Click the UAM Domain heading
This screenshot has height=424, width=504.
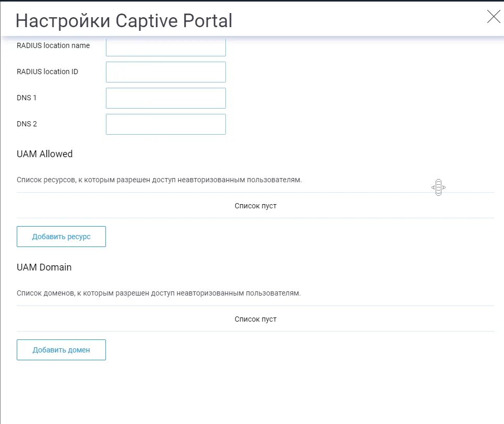click(x=44, y=267)
